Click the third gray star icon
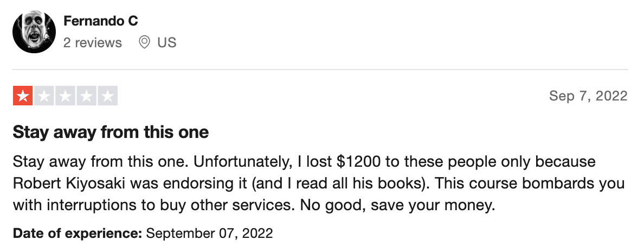 [65, 96]
